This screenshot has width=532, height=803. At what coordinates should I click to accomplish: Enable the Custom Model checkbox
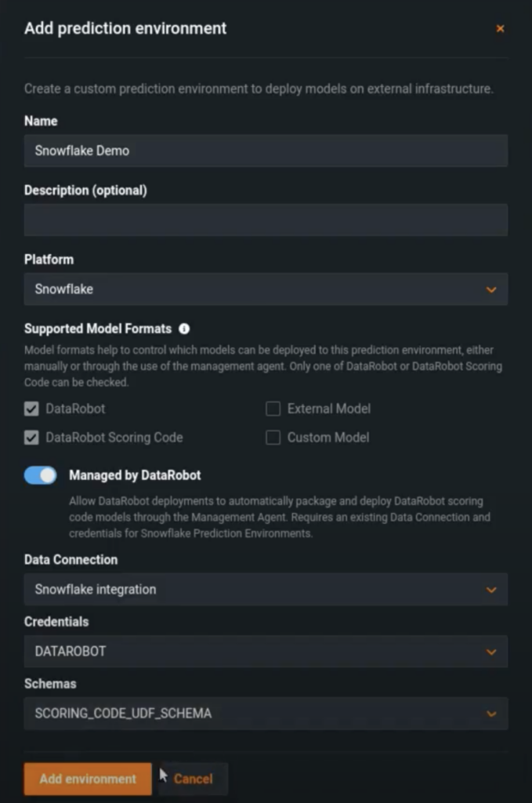tap(273, 438)
